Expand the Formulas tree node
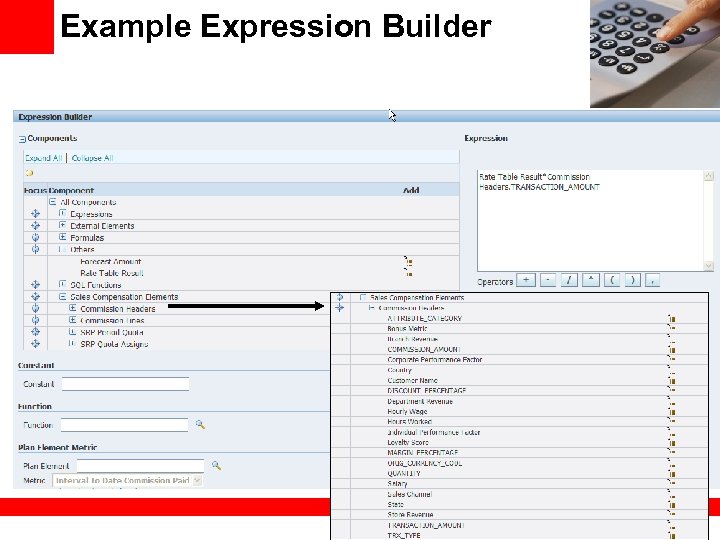The height and width of the screenshot is (540, 720). [x=62, y=237]
